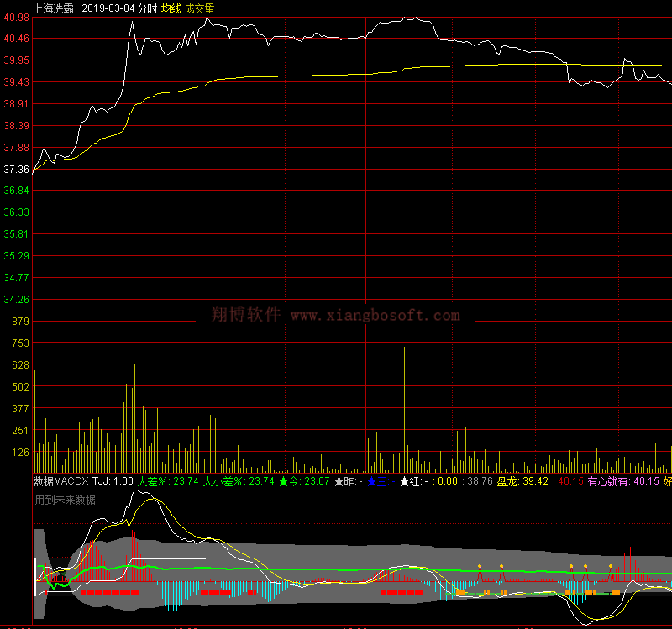Select the 36.84 price axis label
Image resolution: width=672 pixels, height=629 pixels.
click(16, 191)
